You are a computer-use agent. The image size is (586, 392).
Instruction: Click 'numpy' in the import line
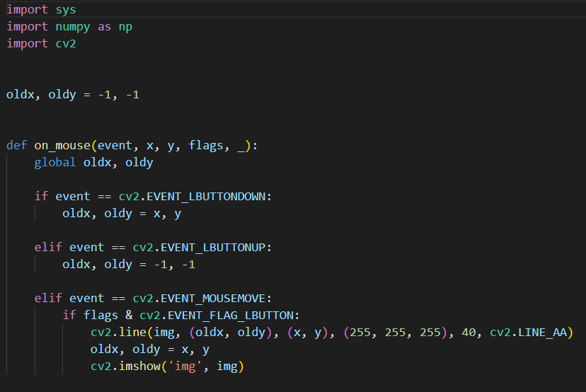pos(72,27)
